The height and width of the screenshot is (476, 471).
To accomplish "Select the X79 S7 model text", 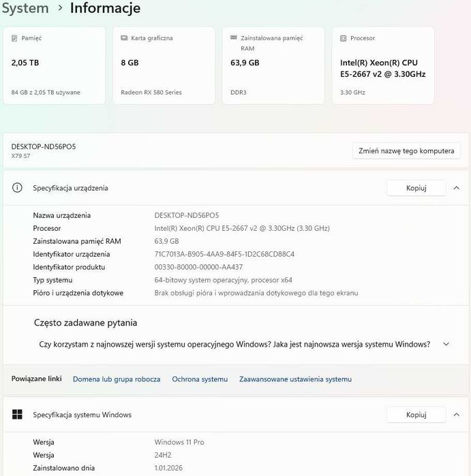I will [20, 156].
